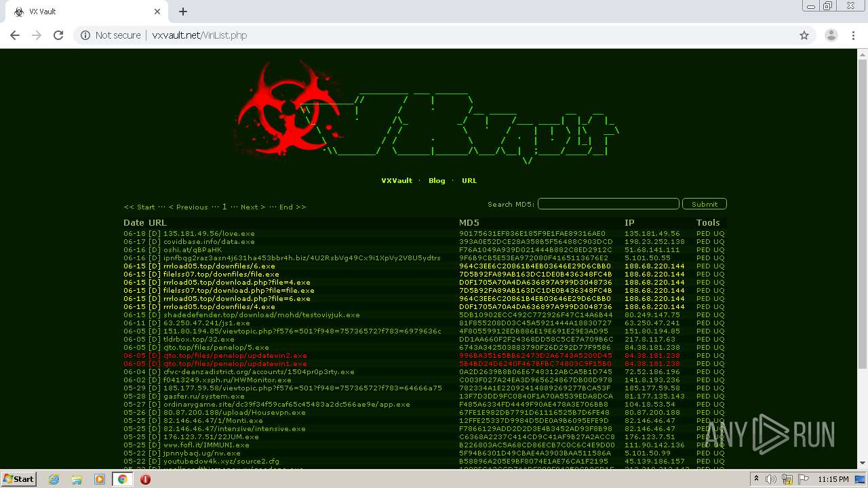
Task: Click IP 80.249.147.75
Action: coord(652,314)
